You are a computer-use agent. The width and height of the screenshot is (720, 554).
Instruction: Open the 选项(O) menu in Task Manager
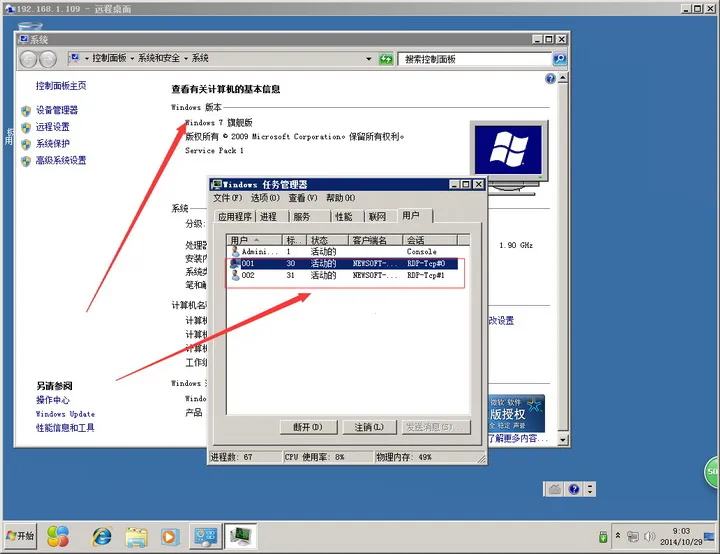265,198
